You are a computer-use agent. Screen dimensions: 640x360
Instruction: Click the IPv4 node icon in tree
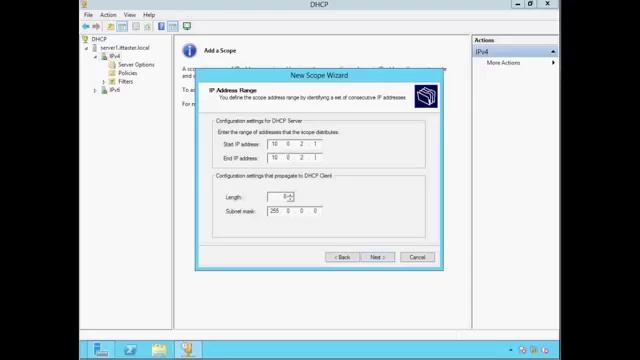[x=104, y=56]
